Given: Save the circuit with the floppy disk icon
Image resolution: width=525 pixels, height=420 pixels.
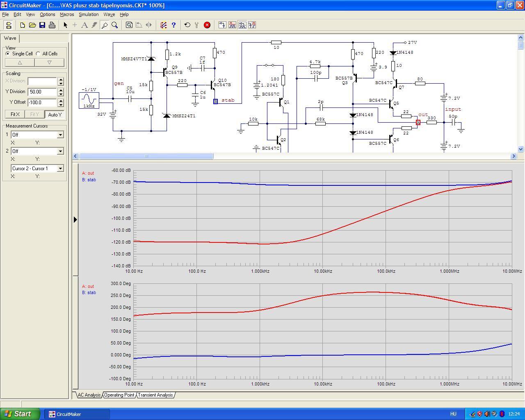Looking at the screenshot, I should (x=42, y=25).
